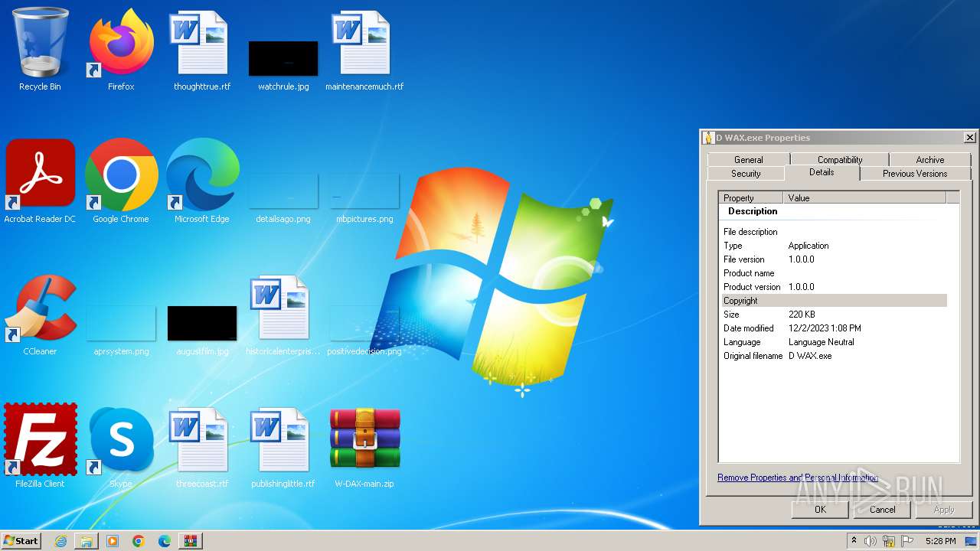Click the Value column header
Viewport: 980px width, 551px height.
tap(865, 197)
